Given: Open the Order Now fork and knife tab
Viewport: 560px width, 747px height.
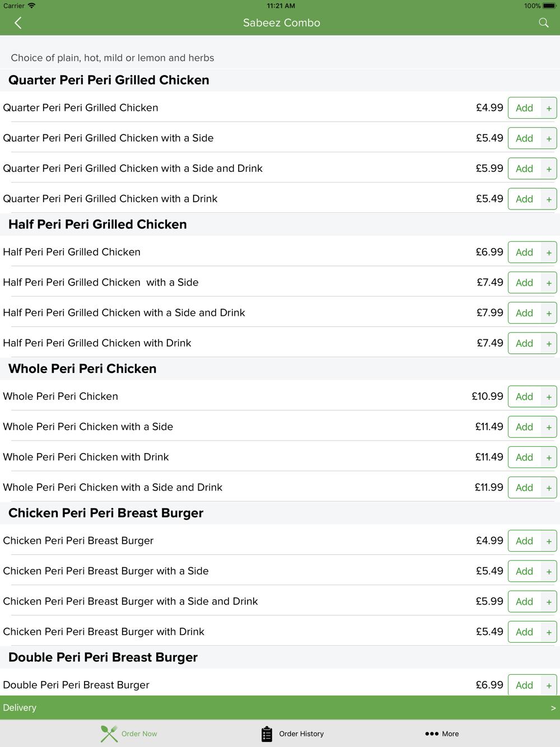Looking at the screenshot, I should tap(109, 734).
